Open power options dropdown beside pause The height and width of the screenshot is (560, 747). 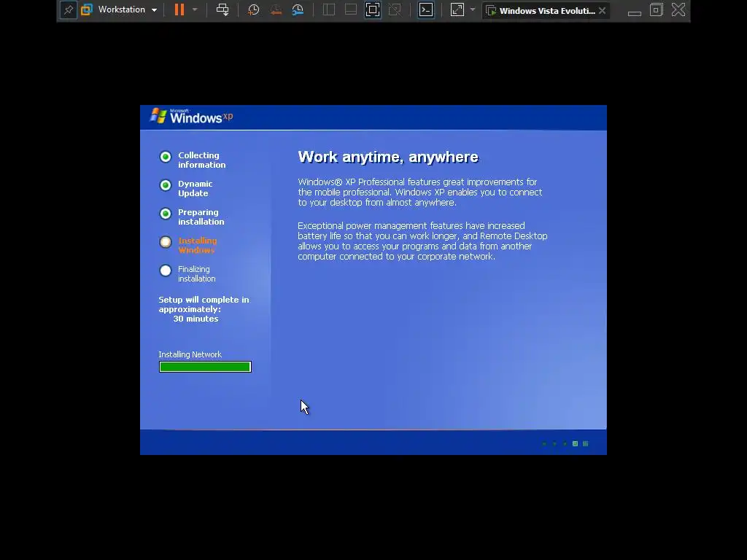pyautogui.click(x=195, y=9)
